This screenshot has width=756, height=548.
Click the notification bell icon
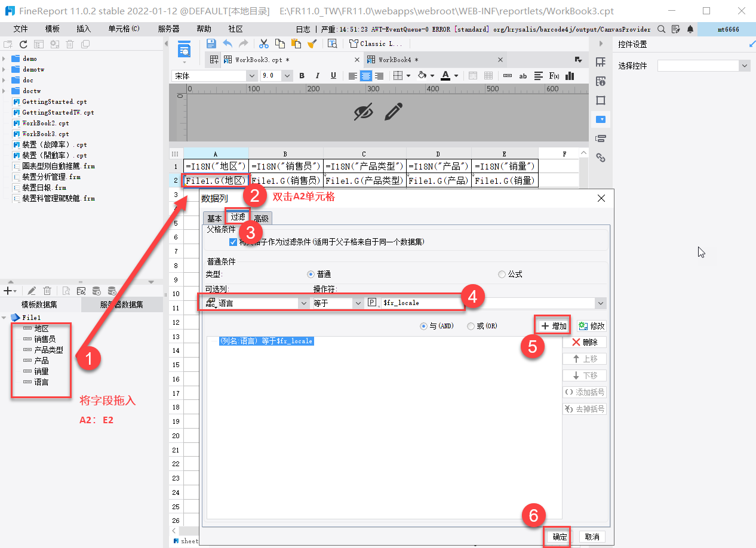pos(690,29)
